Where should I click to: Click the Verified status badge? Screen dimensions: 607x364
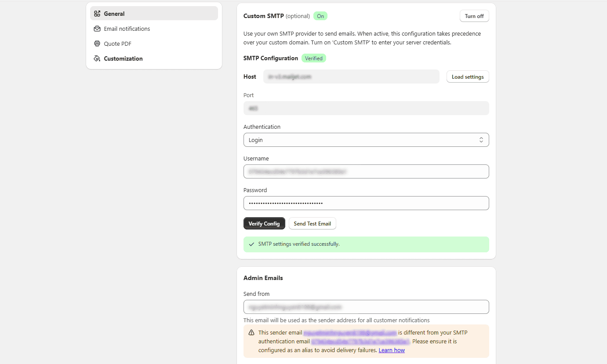coord(314,58)
